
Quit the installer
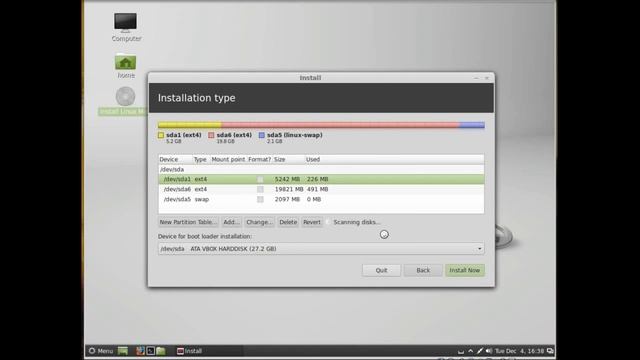pos(381,270)
